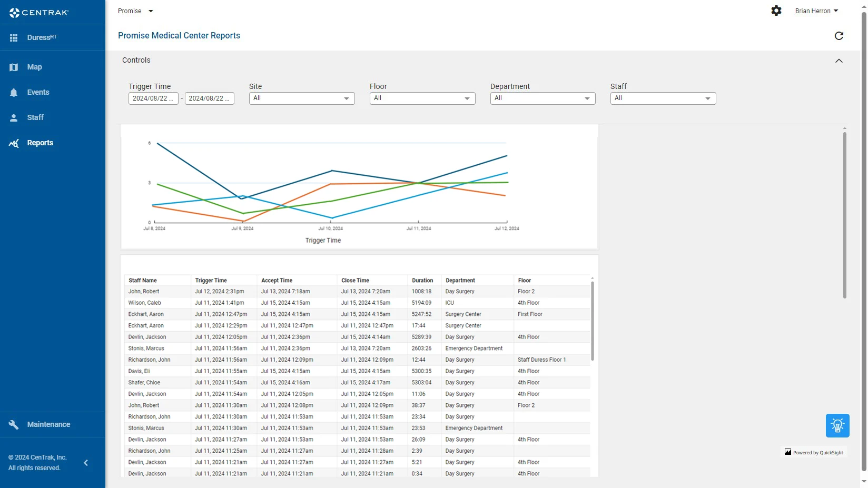Click the table's vertical scrollbar

coord(593,321)
